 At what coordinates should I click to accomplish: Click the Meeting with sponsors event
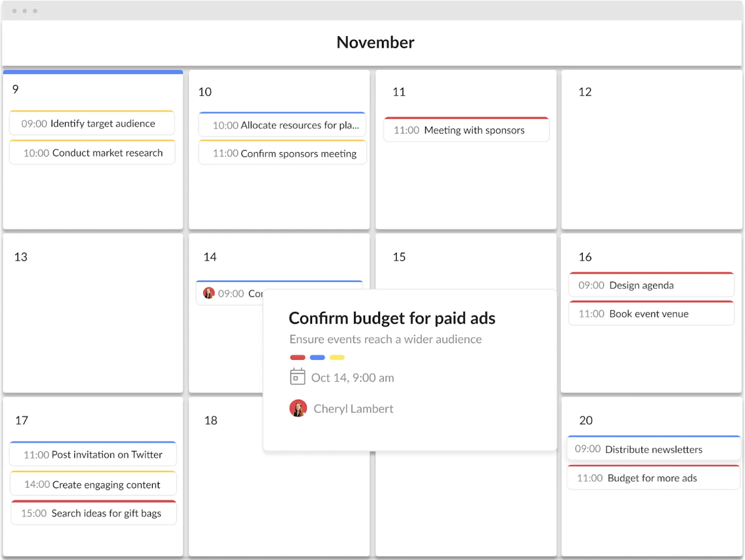coord(466,130)
